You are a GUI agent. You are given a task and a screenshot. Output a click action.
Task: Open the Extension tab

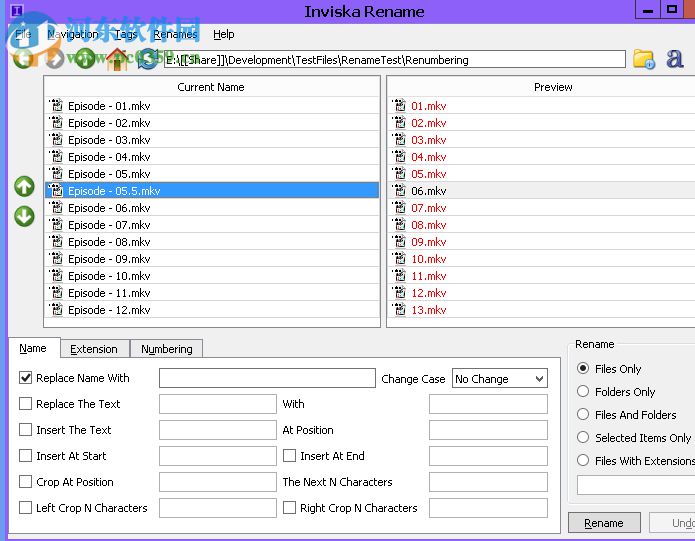pos(93,349)
